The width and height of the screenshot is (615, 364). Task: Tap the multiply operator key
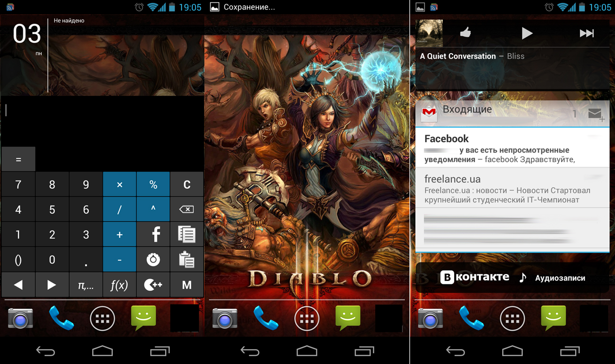[x=120, y=184]
